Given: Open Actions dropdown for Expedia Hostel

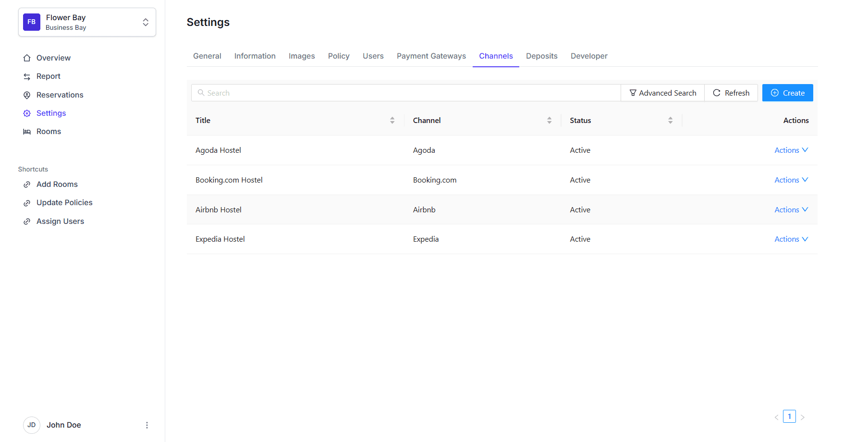Looking at the screenshot, I should click(791, 239).
